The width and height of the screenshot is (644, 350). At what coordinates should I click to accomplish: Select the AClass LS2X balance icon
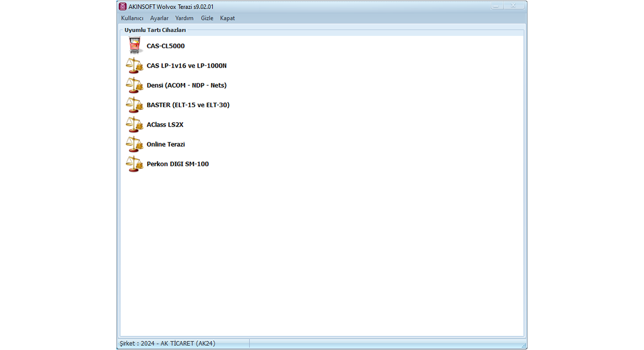click(134, 125)
